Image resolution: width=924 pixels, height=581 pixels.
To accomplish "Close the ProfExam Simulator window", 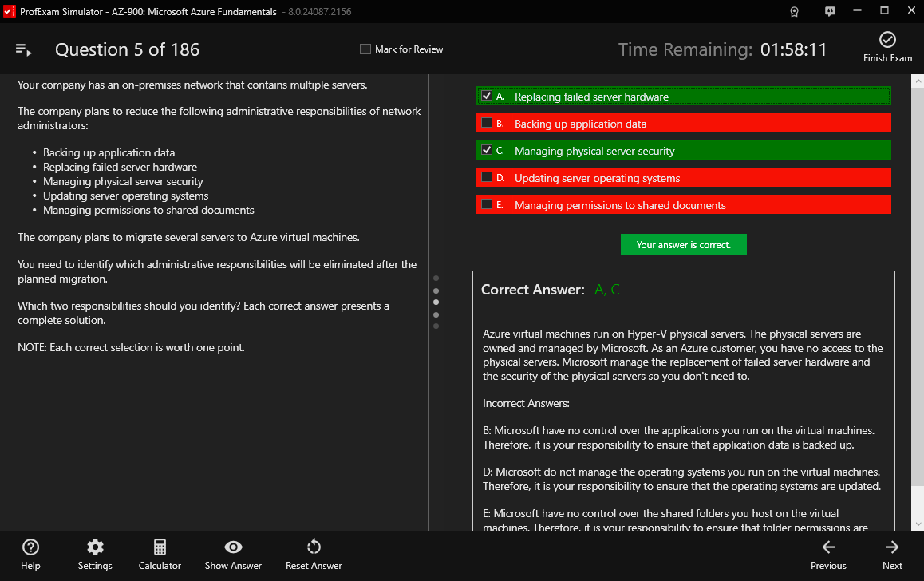I will click(911, 10).
